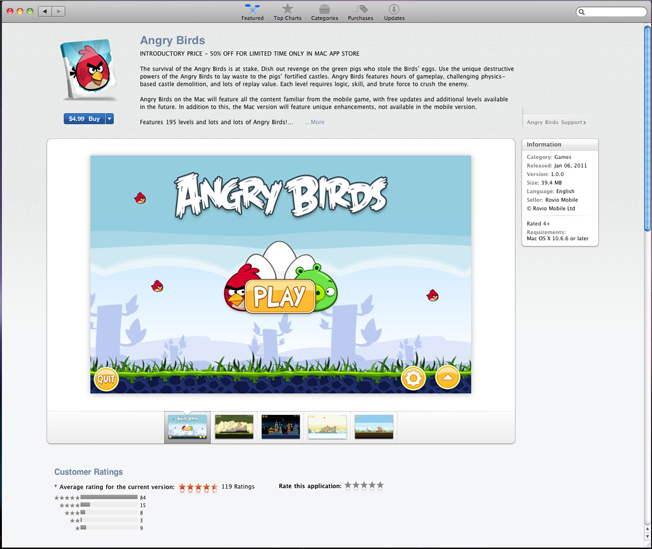Screen dimensions: 652x549
Task: Click the Language: English text
Action: click(551, 191)
